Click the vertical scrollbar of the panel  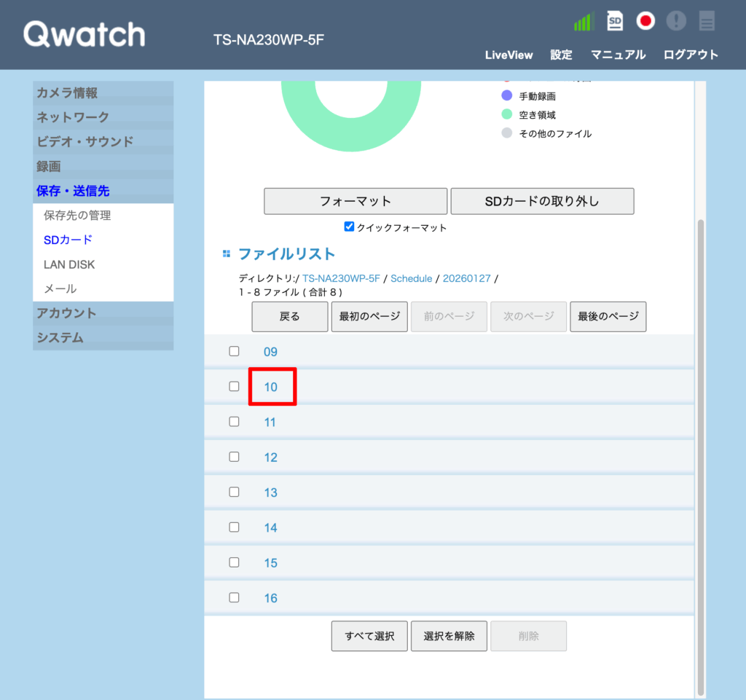pos(701,437)
